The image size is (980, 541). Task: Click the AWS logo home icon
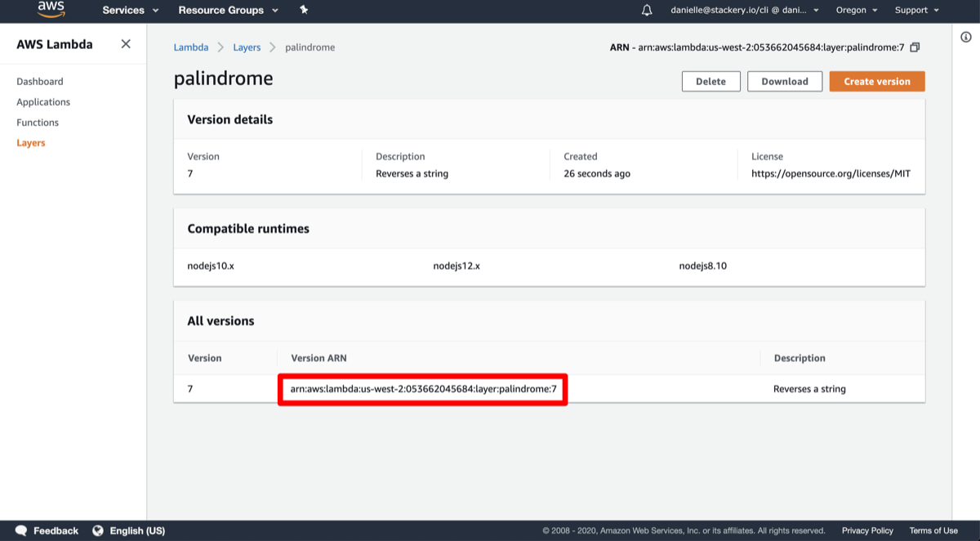tap(51, 10)
